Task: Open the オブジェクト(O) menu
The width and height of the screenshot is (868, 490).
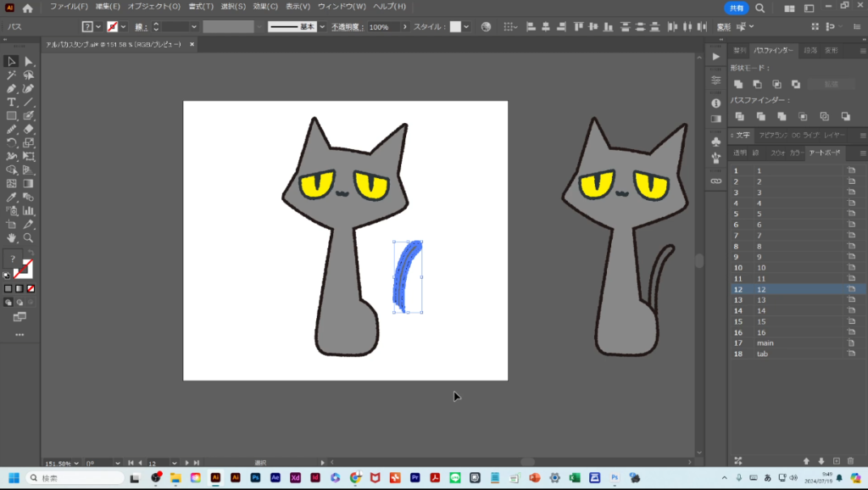Action: tap(153, 7)
